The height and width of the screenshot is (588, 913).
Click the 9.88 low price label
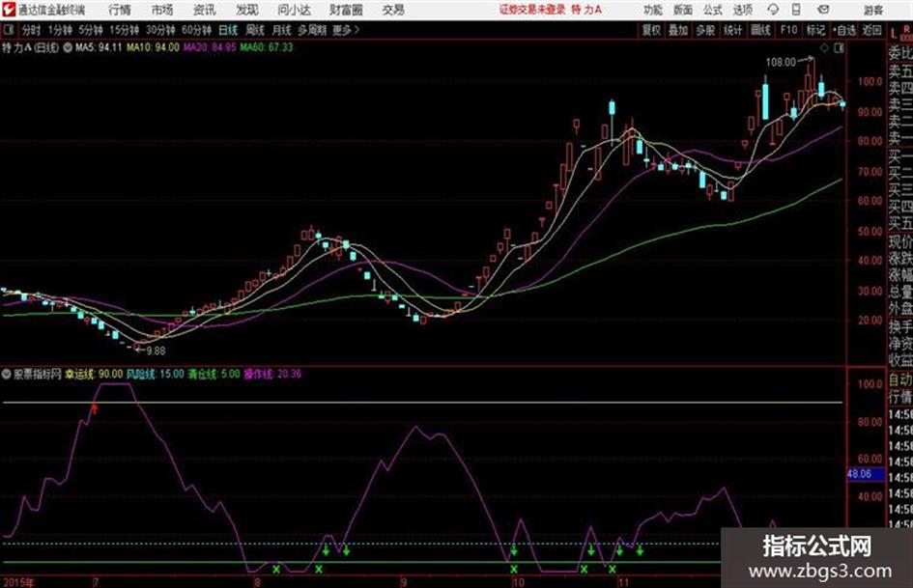tap(156, 350)
